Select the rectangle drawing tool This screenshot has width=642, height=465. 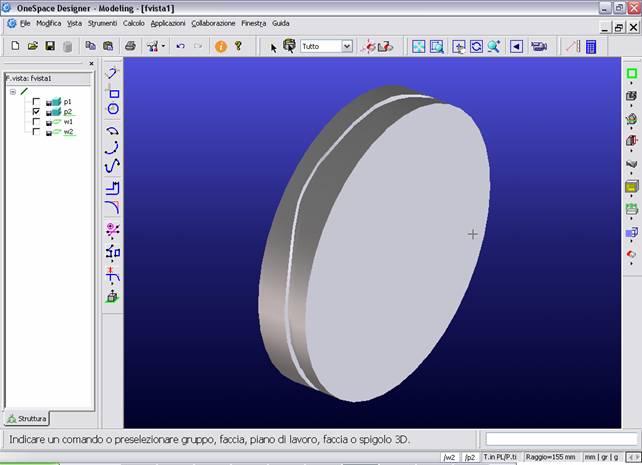[x=113, y=94]
